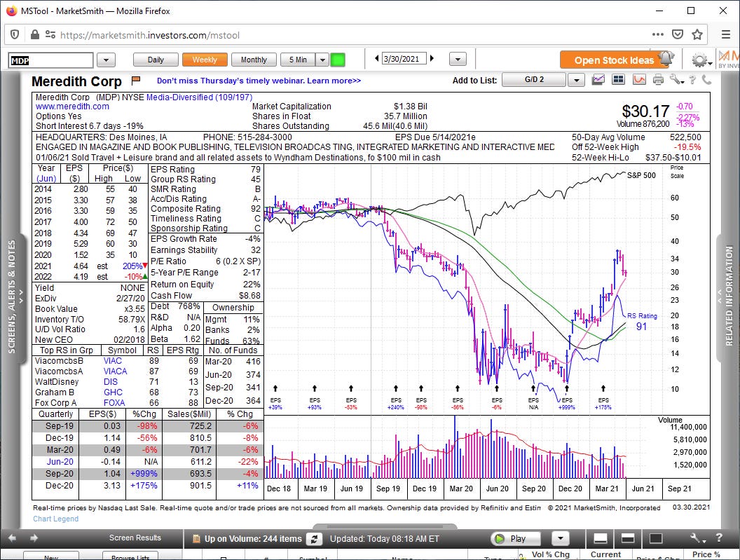Screen dimensions: 740x560
Task: Click the Screen Results label
Action: 135,538
